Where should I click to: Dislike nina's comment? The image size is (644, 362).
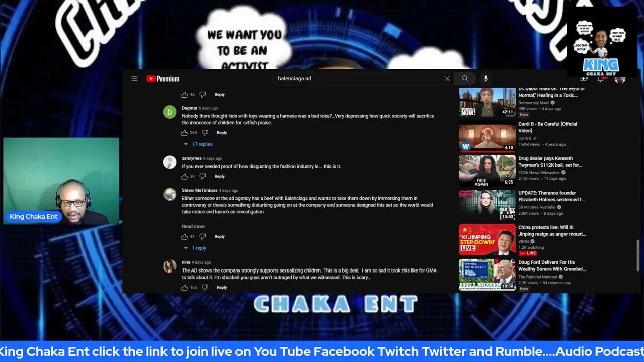[205, 287]
